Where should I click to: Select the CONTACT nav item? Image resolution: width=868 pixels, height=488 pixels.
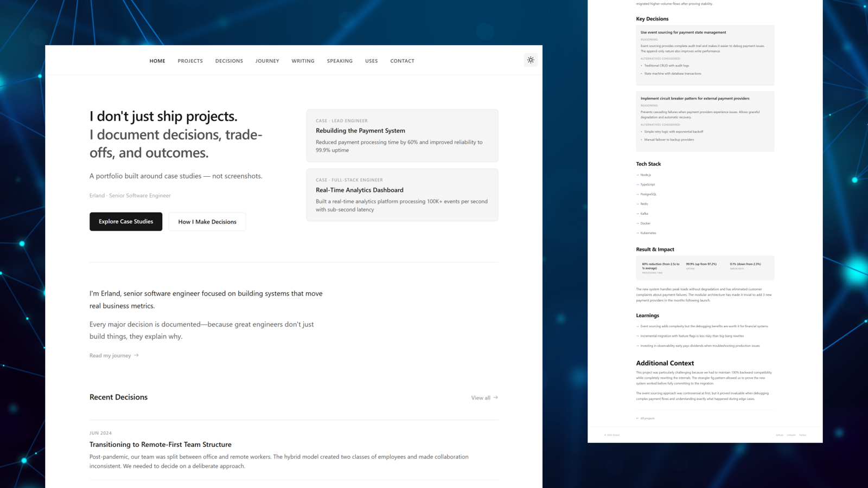(x=402, y=61)
